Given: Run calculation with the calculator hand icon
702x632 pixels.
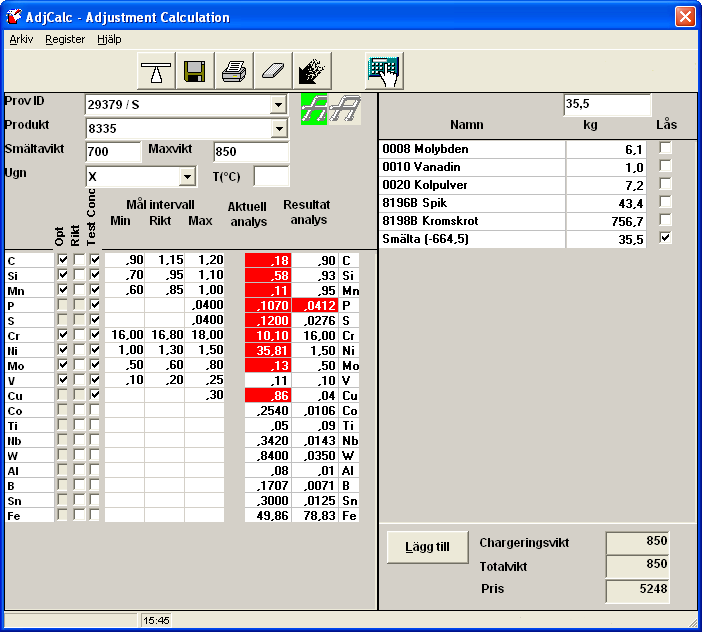Looking at the screenshot, I should click(x=384, y=71).
